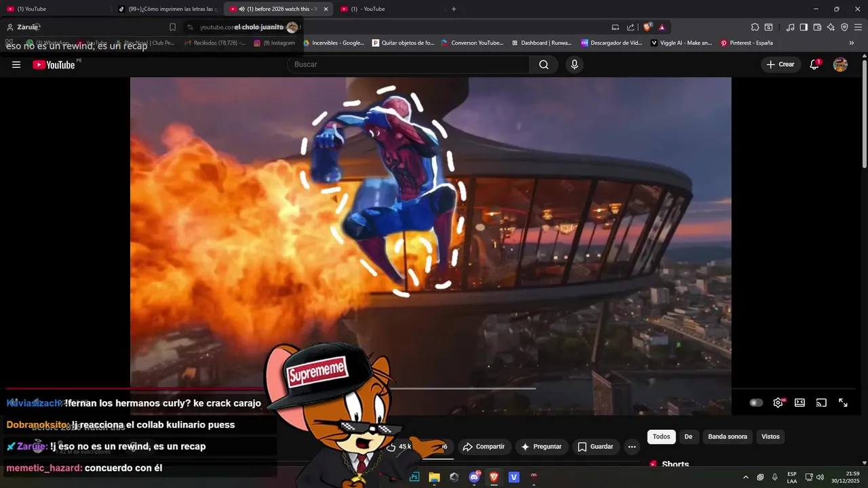Image resolution: width=868 pixels, height=488 pixels.
Task: Seek using the video progress bar
Action: (x=431, y=388)
